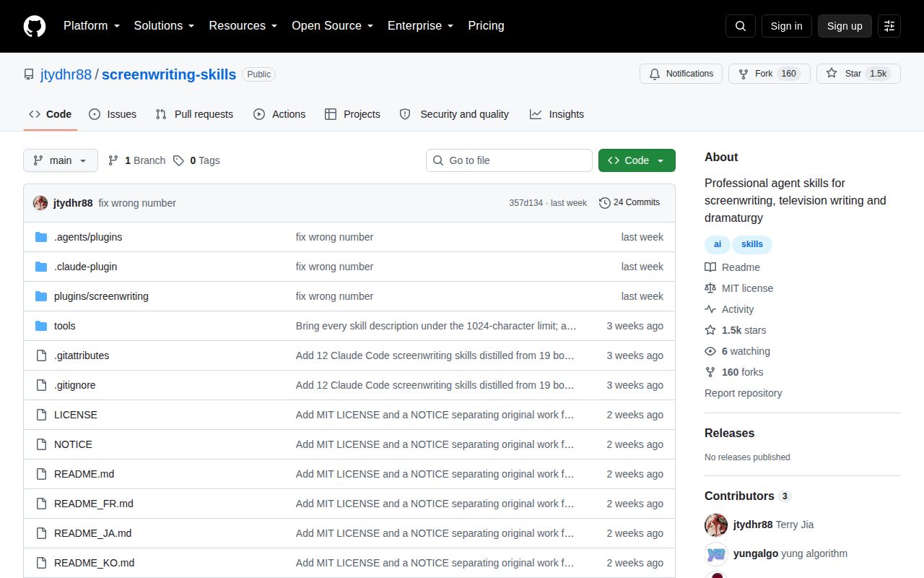Image resolution: width=924 pixels, height=578 pixels.
Task: Click the LICENSE file icon
Action: point(41,415)
